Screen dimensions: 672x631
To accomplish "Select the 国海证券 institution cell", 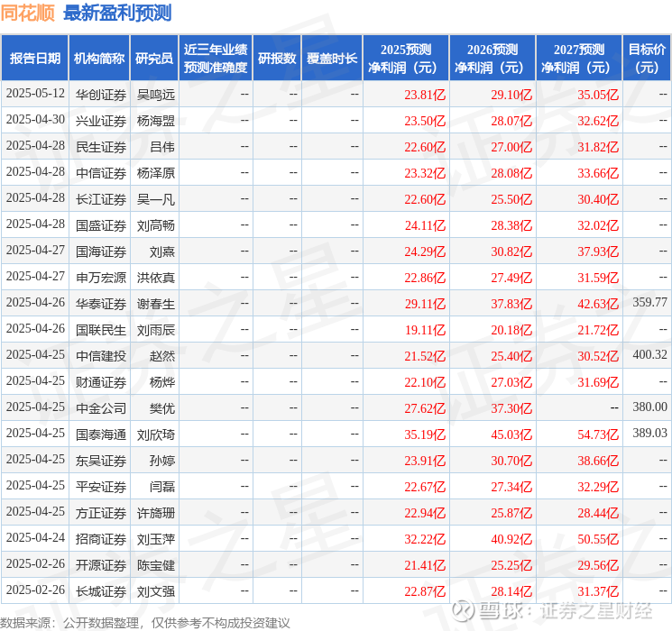I will coord(101,251).
